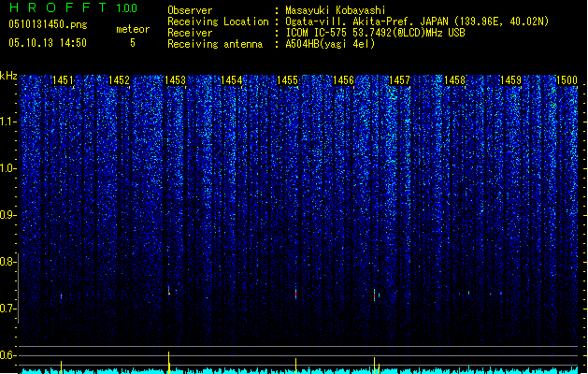
Task: Click the 1451 time marker
Action: pos(63,80)
